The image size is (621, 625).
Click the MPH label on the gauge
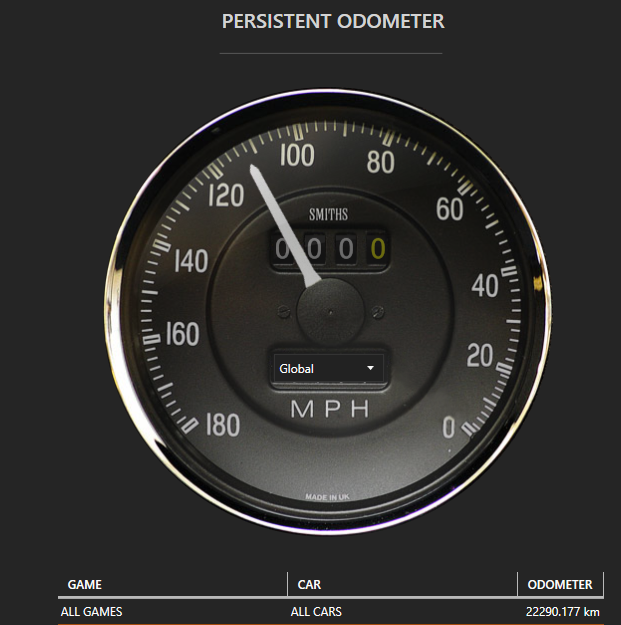[x=330, y=409]
